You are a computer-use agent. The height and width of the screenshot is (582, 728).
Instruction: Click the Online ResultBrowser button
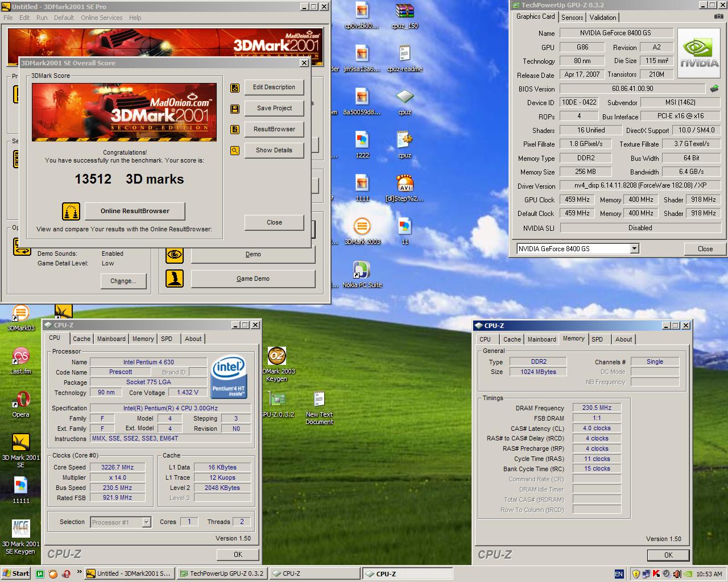pos(135,211)
